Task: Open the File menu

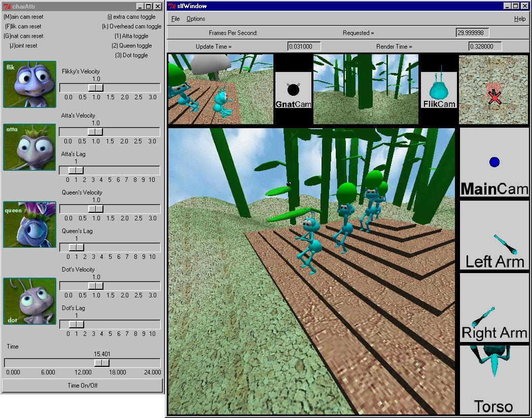Action: [x=175, y=19]
